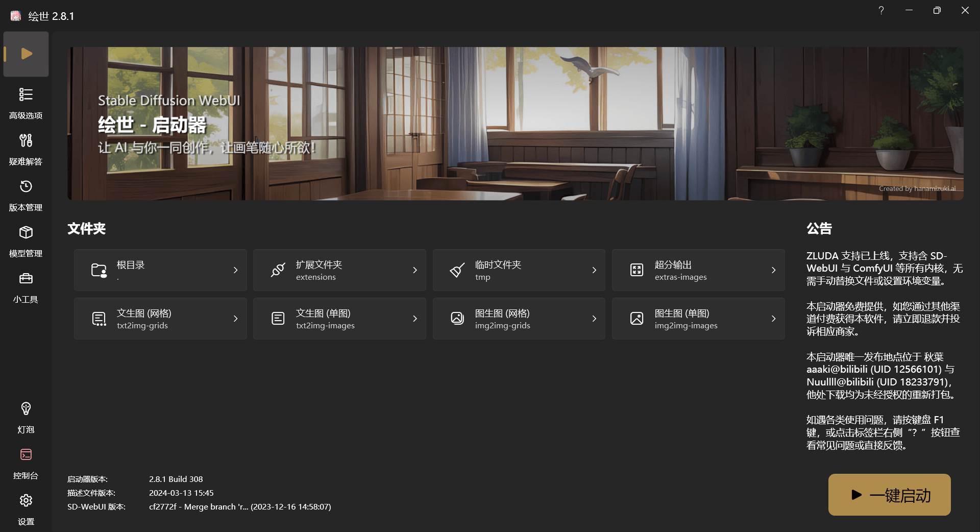
Task: Click the 临时文件夹 broom icon
Action: pos(457,270)
